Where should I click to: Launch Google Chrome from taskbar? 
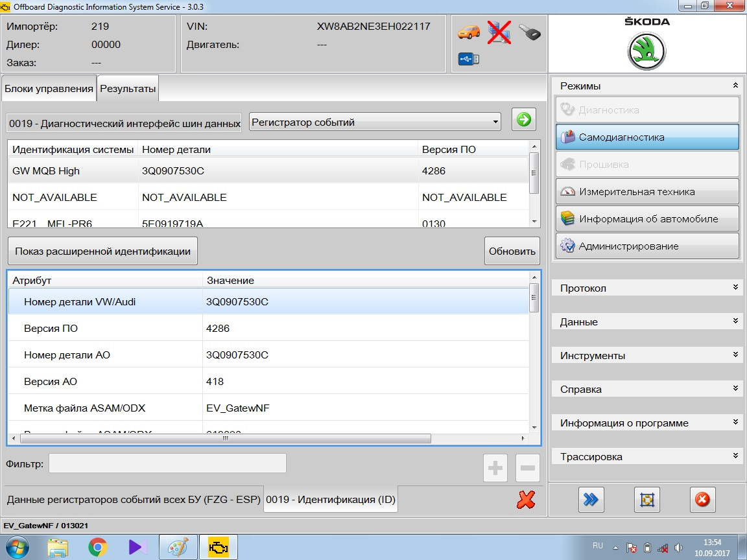pos(98,548)
